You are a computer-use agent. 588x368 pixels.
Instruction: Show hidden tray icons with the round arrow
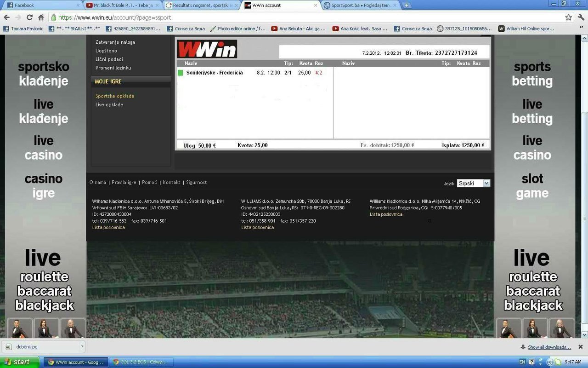pyautogui.click(x=550, y=362)
